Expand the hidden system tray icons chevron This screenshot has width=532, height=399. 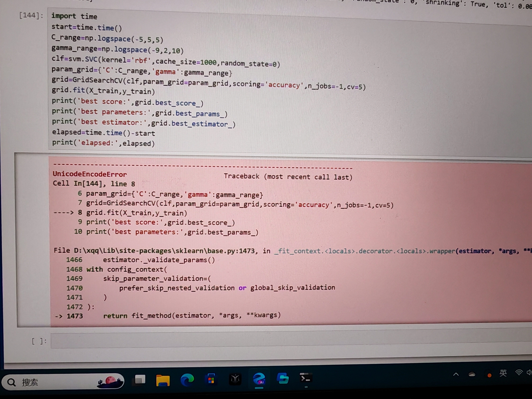[x=456, y=375]
